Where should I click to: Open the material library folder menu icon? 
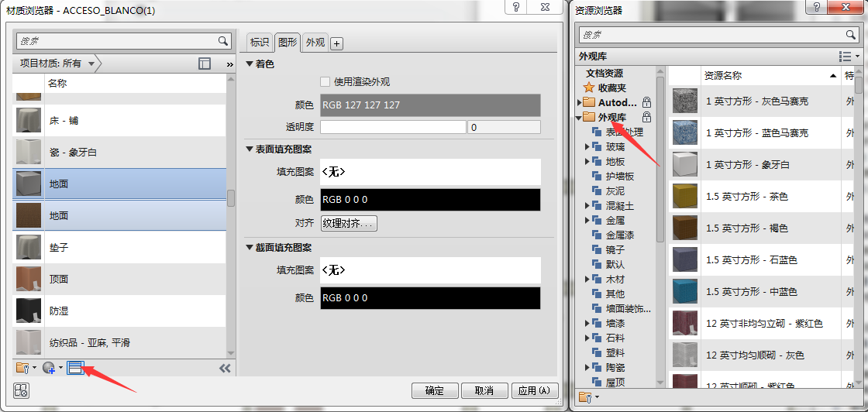(26, 368)
